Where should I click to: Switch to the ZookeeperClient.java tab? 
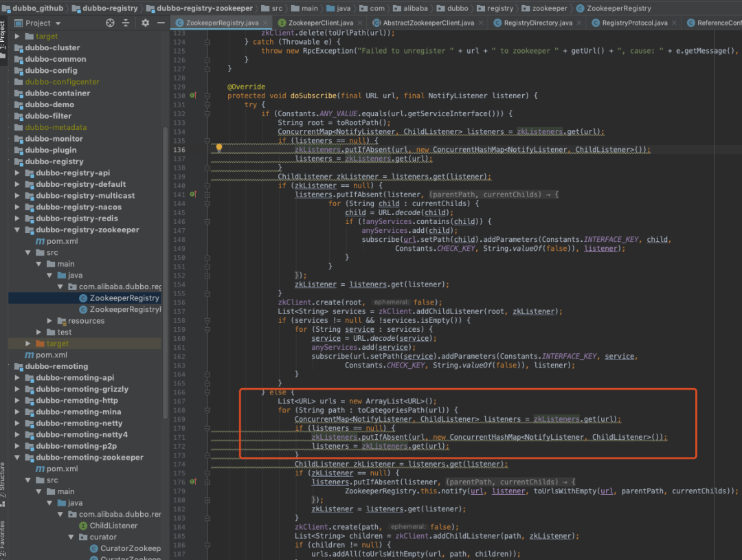(x=320, y=23)
